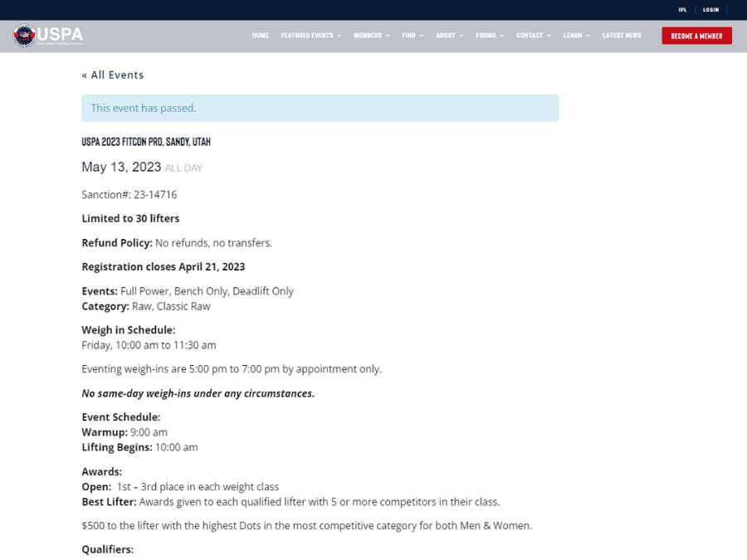Go to Latest News
The height and width of the screenshot is (560, 747).
click(621, 36)
